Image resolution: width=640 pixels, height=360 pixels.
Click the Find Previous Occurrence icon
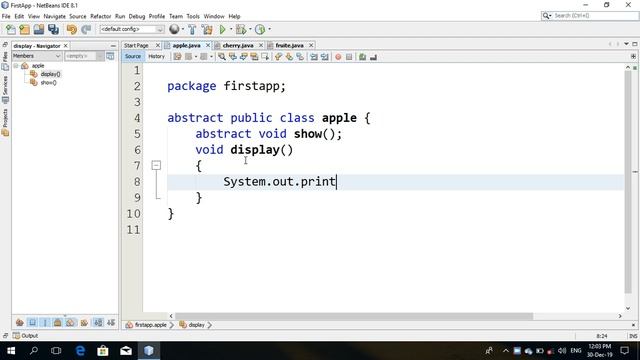tap(233, 57)
